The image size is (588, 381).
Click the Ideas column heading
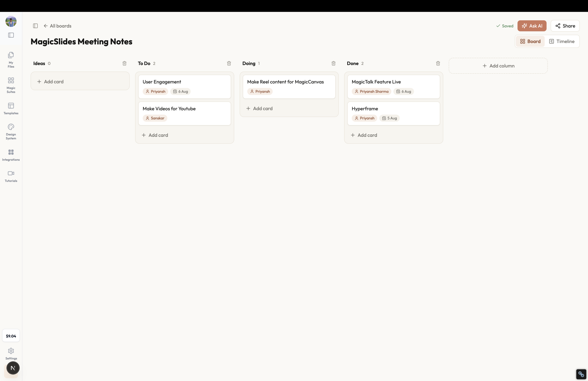(39, 63)
